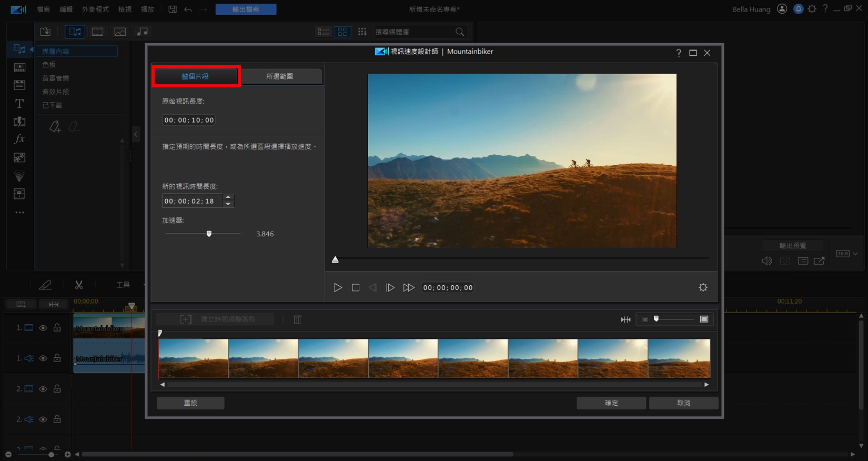Toggle visibility of audio track 1
This screenshot has height=461, width=868.
(43, 358)
